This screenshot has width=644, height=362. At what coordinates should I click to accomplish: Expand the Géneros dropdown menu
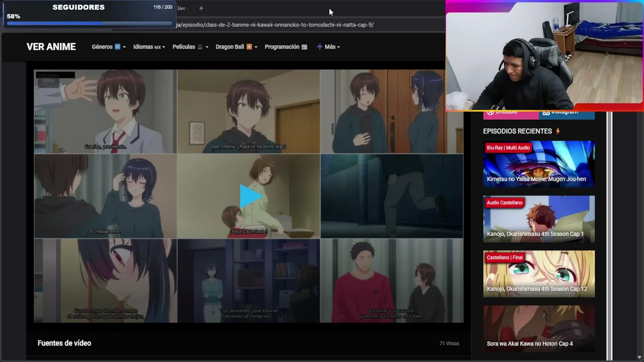coord(109,47)
